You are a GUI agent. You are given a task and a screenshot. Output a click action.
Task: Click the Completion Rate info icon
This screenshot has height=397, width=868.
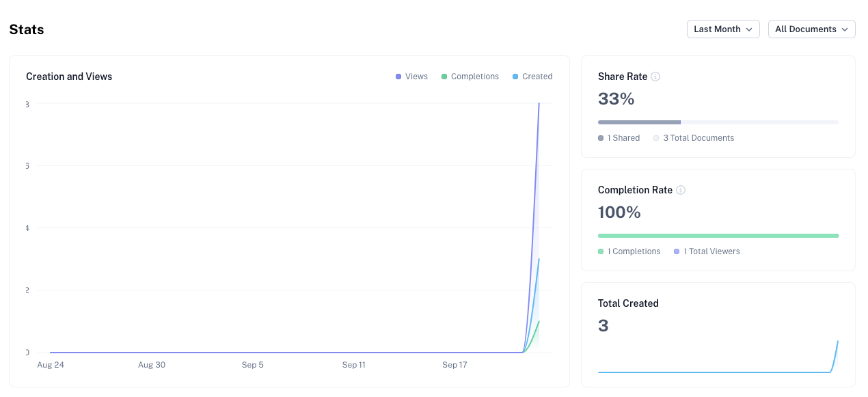click(x=681, y=190)
